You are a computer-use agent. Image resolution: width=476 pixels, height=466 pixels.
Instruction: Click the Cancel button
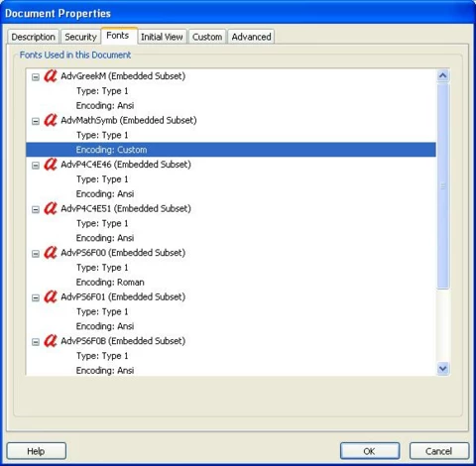coord(439,451)
